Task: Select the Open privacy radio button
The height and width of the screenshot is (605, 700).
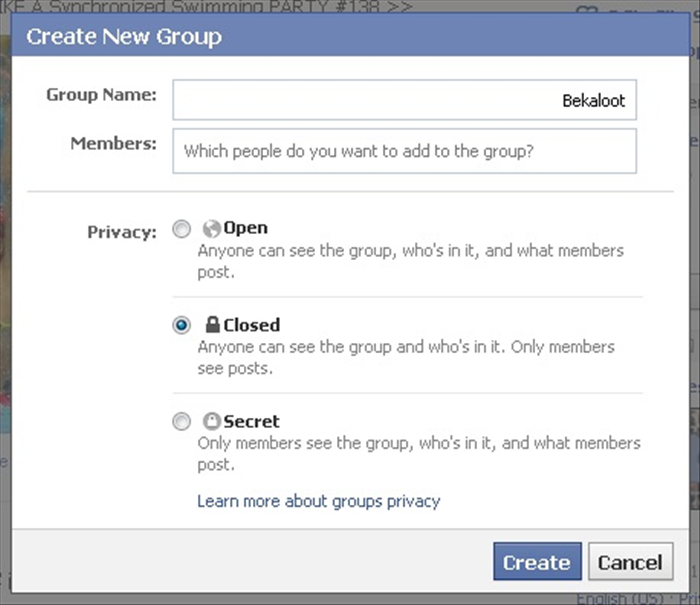Action: [x=182, y=229]
